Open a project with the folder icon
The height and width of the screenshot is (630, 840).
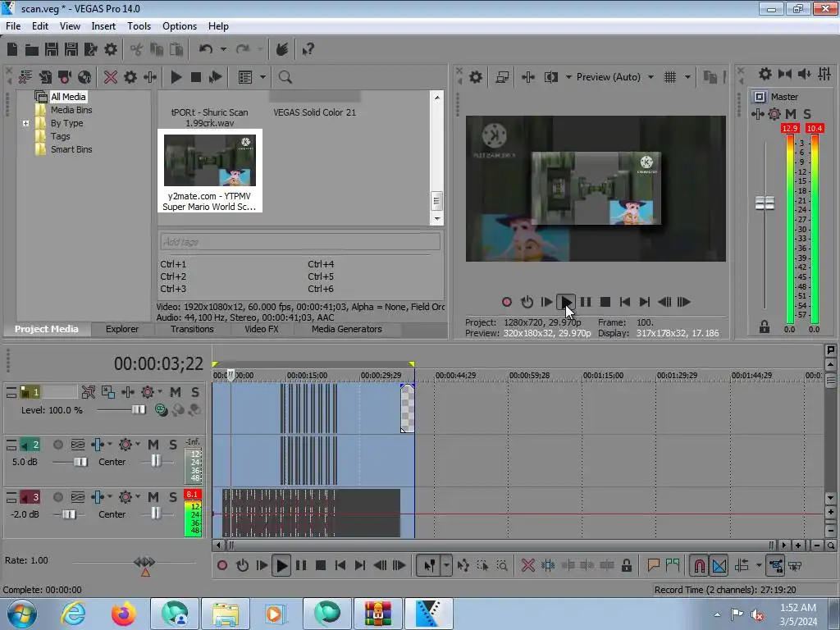[x=32, y=50]
